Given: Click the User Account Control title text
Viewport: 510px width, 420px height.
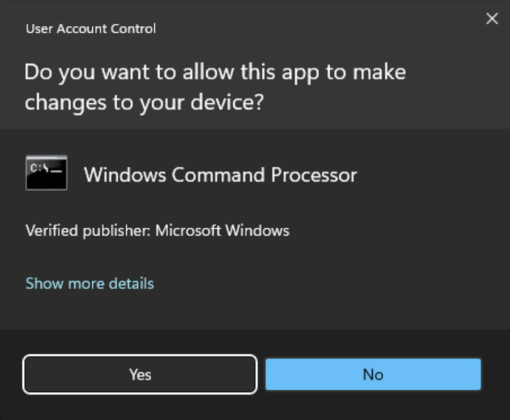Looking at the screenshot, I should pyautogui.click(x=90, y=29).
